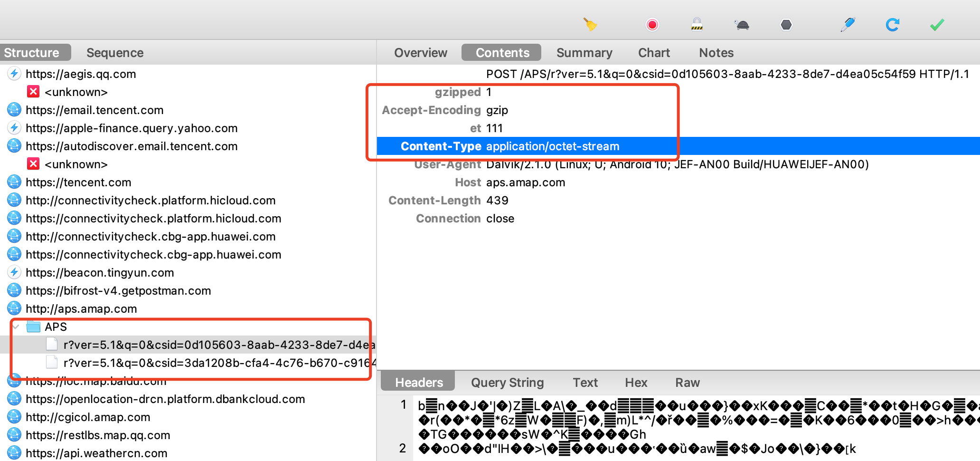Open the Notes tab
The width and height of the screenshot is (980, 461).
(716, 52)
